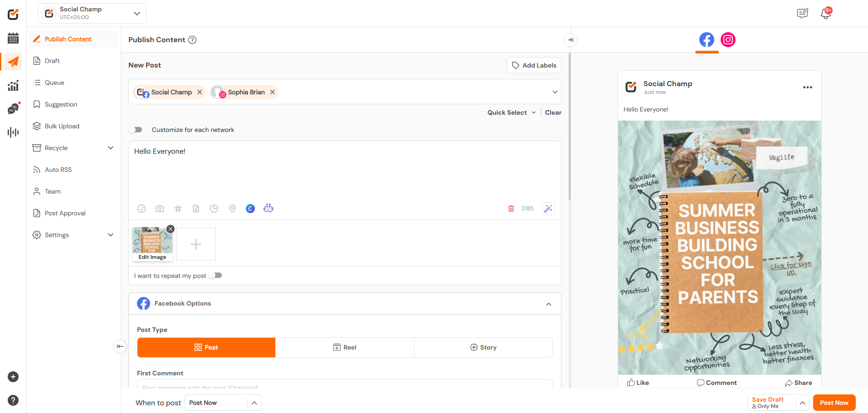Image resolution: width=868 pixels, height=413 pixels.
Task: Open Publish Content in sidebar
Action: pyautogui.click(x=74, y=39)
